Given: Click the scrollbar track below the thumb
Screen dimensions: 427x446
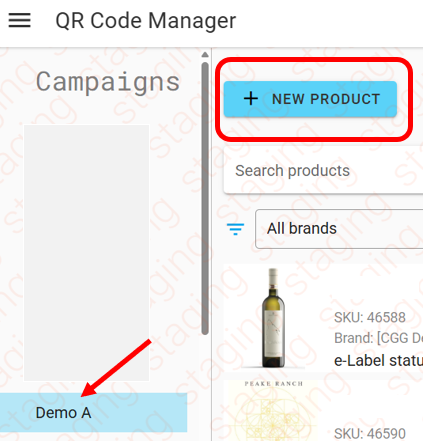Looking at the screenshot, I should (205, 388).
